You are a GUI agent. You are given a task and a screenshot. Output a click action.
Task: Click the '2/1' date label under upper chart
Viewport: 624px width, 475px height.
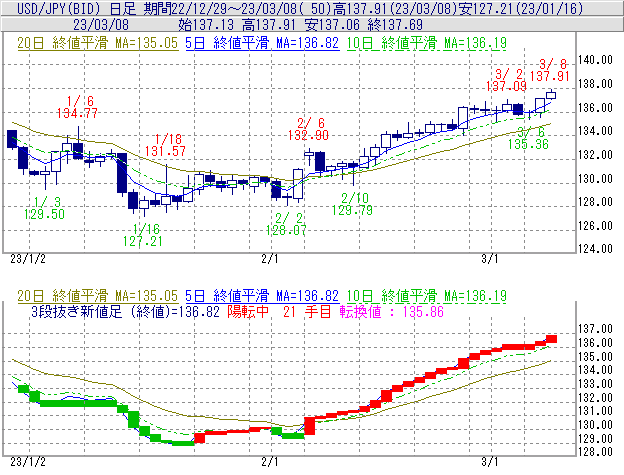tap(270, 259)
